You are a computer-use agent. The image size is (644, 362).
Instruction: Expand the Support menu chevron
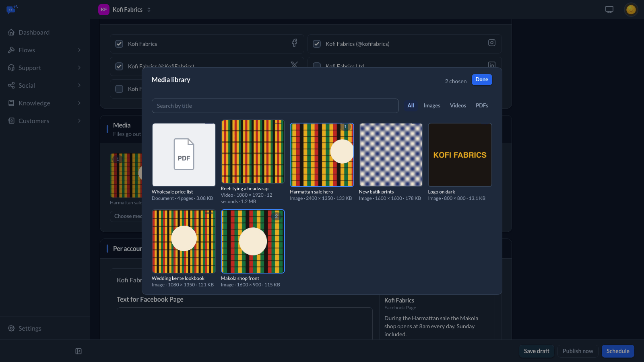[x=79, y=68]
